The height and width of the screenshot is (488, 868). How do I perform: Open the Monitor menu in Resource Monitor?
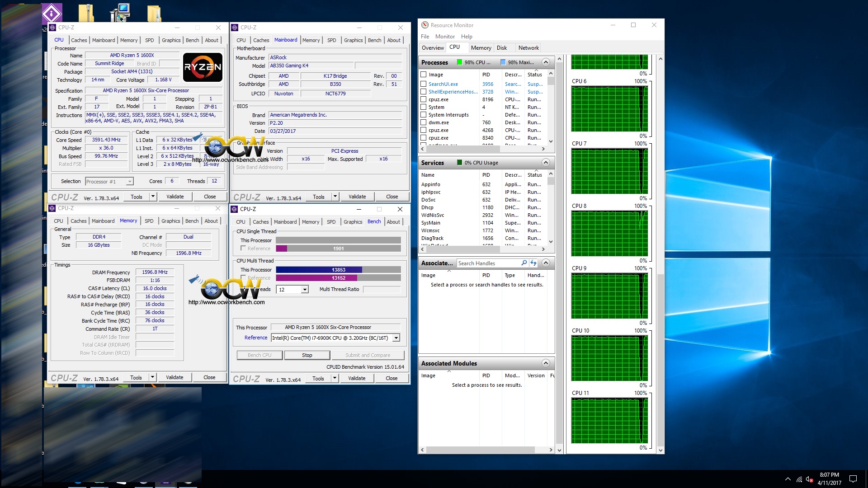tap(445, 37)
